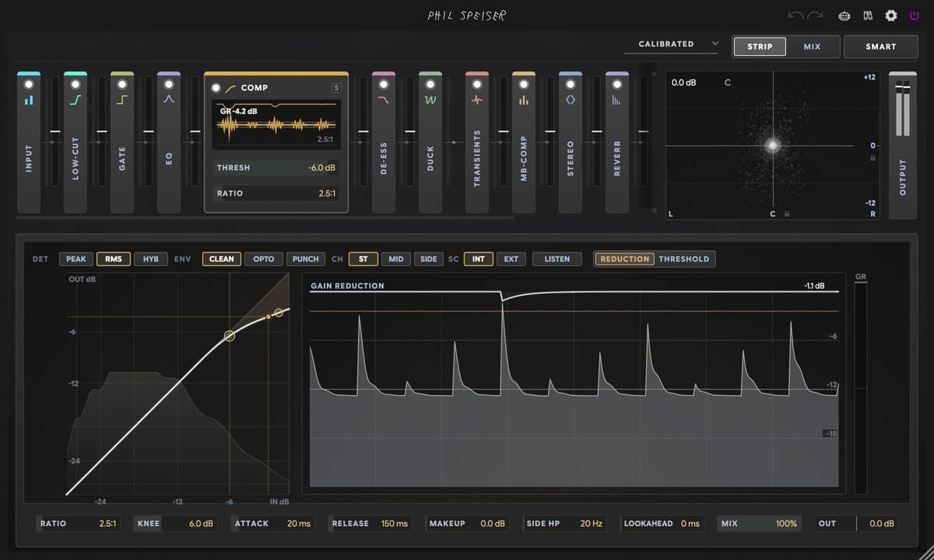Toggle the GATE module power circle

(x=122, y=84)
